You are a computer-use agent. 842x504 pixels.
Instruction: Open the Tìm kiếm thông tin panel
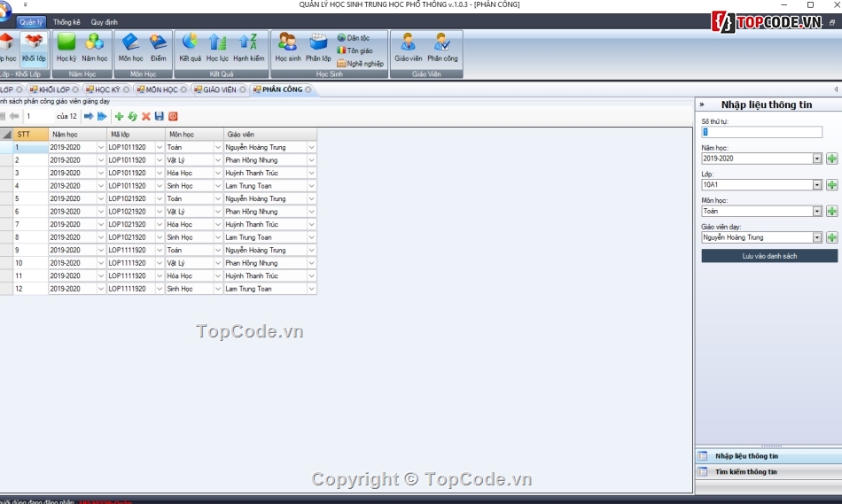tap(746, 472)
